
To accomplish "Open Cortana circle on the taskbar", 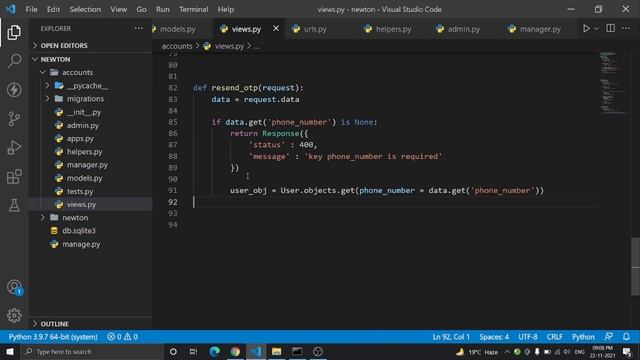I will pos(173,351).
